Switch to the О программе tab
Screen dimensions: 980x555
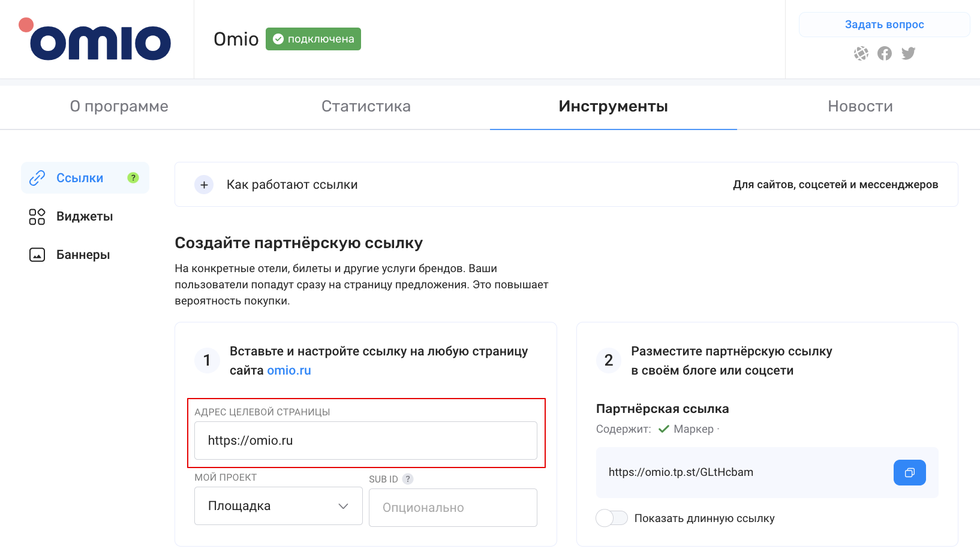[119, 106]
